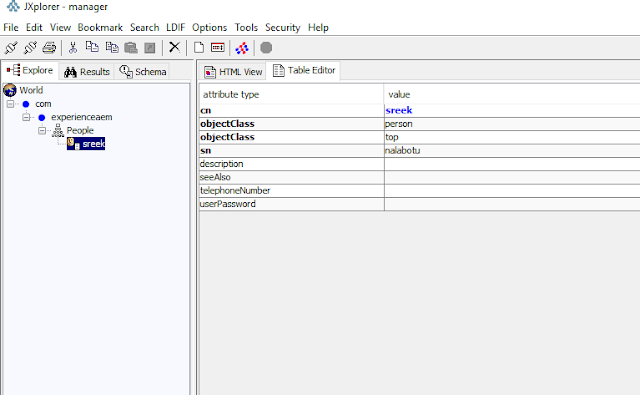Open the Help menu
This screenshot has height=395, width=640.
(x=318, y=27)
